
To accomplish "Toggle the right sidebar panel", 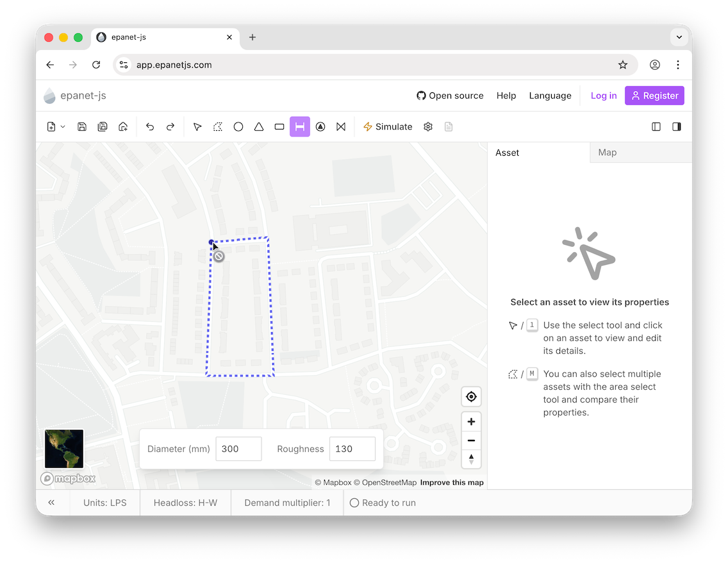I will coord(676,126).
